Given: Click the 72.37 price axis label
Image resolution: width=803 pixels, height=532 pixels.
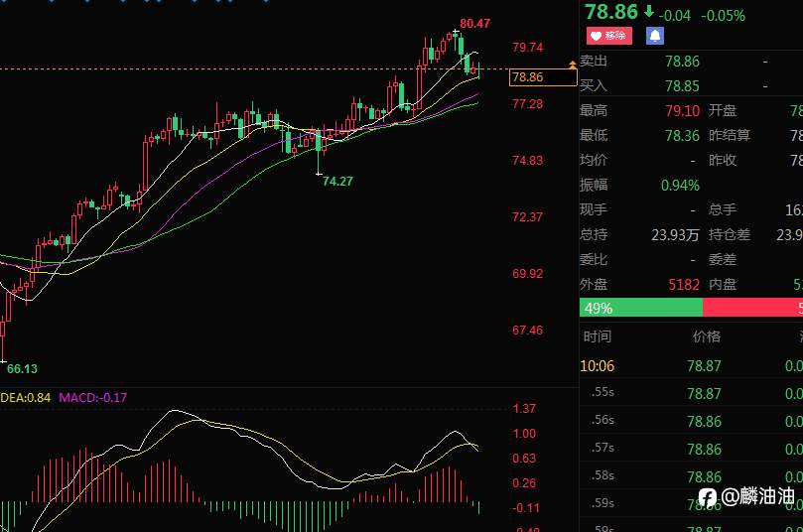Looking at the screenshot, I should pos(527,217).
